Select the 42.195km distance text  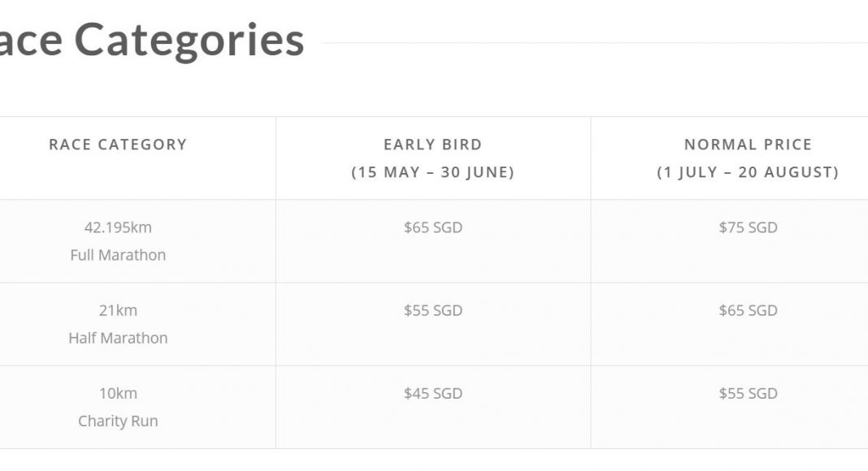point(118,227)
